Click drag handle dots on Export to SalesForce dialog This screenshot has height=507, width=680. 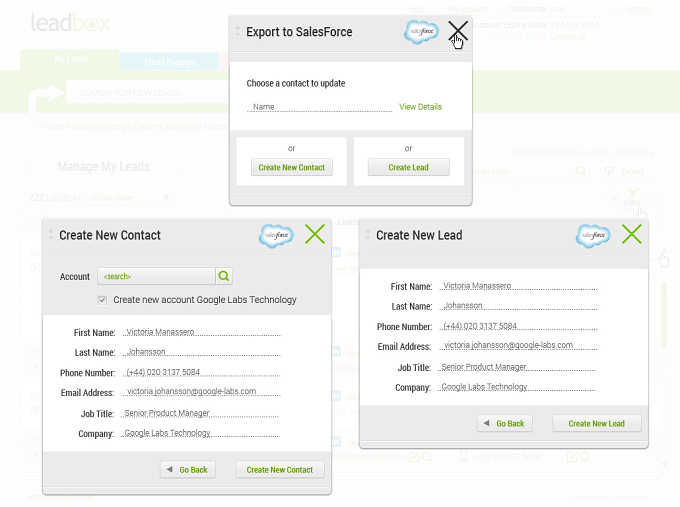coord(237,31)
